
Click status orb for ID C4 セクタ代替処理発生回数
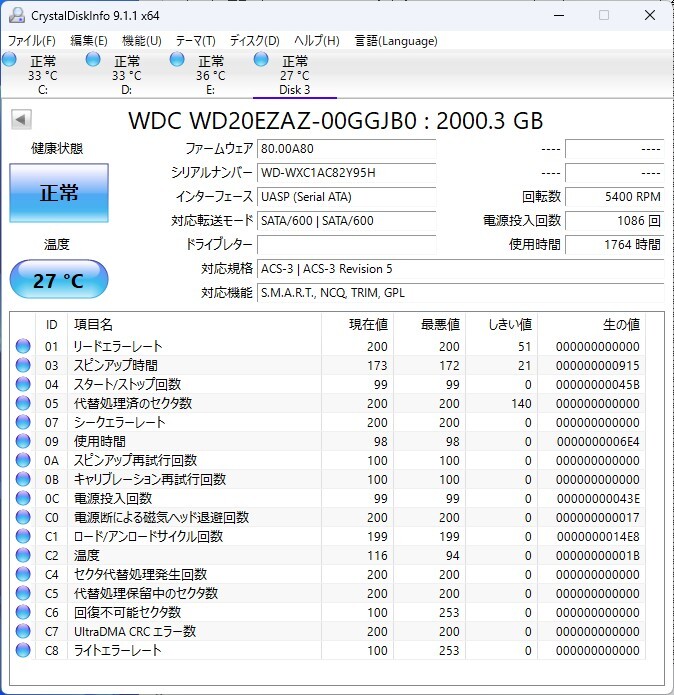(23, 574)
